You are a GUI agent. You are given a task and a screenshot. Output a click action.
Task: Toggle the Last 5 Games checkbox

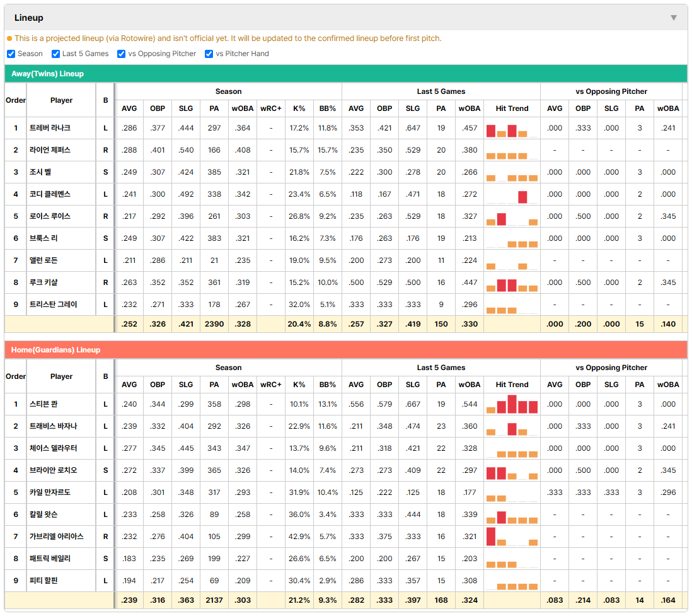[55, 54]
